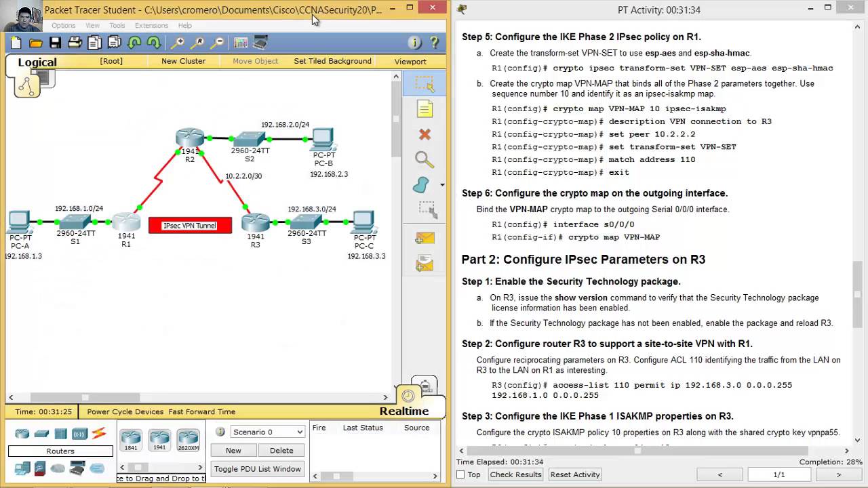Screen dimensions: 868x488
Task: Choose the Place Note tool
Action: 425,109
